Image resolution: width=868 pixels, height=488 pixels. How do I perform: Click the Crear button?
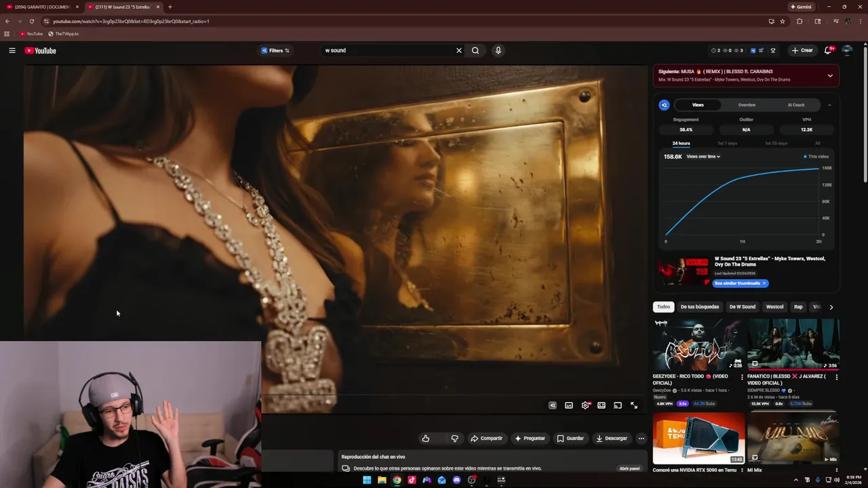[x=802, y=50]
